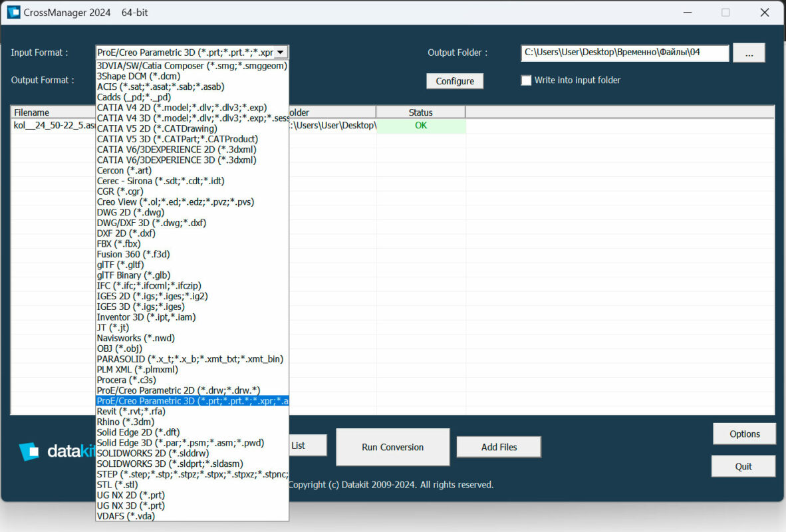Choose VDAFS (*.vda) format
Viewport: 786px width, 532px height.
(192, 517)
